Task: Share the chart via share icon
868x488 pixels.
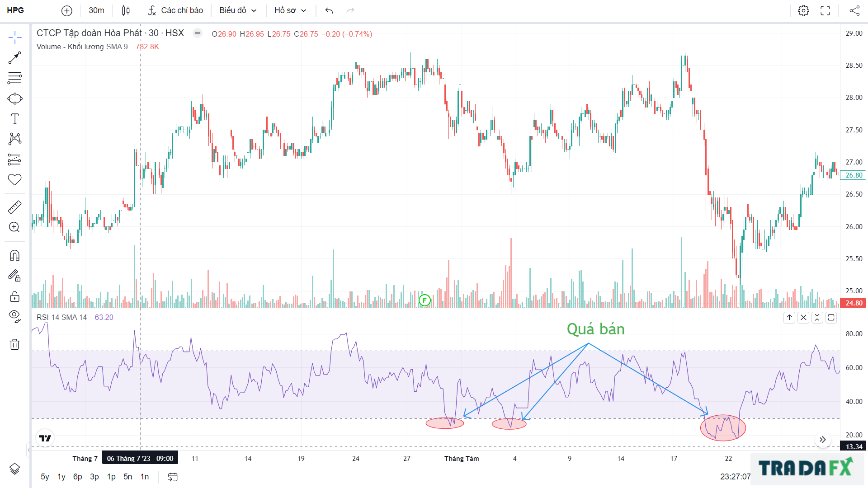Action: coord(854,10)
